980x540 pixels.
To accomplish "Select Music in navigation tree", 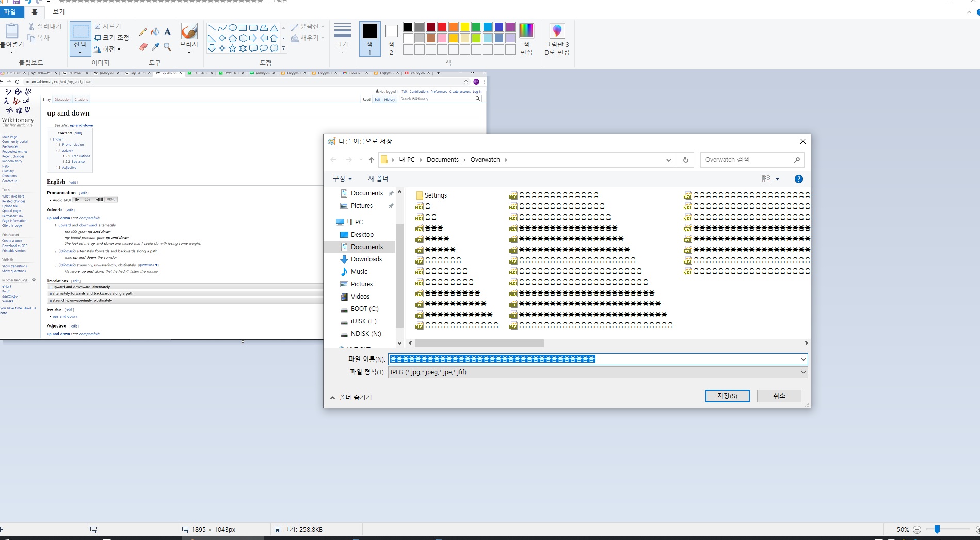I will tap(359, 272).
